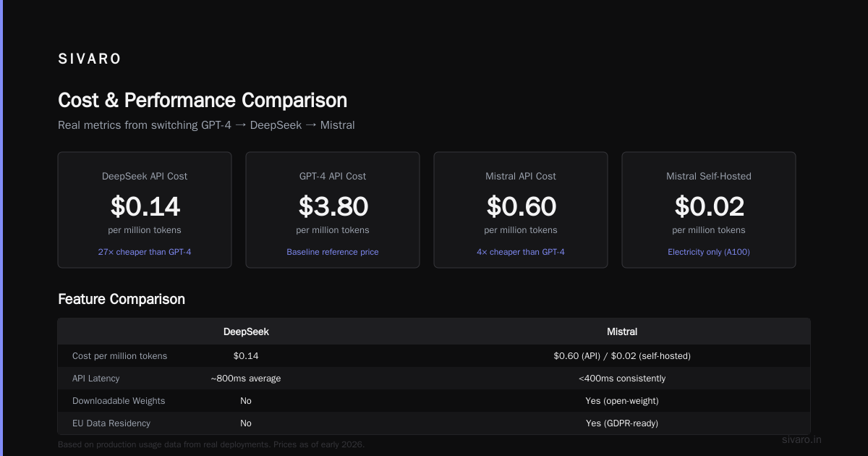Click the SIVARO logo text
The width and height of the screenshot is (868, 456).
point(90,59)
